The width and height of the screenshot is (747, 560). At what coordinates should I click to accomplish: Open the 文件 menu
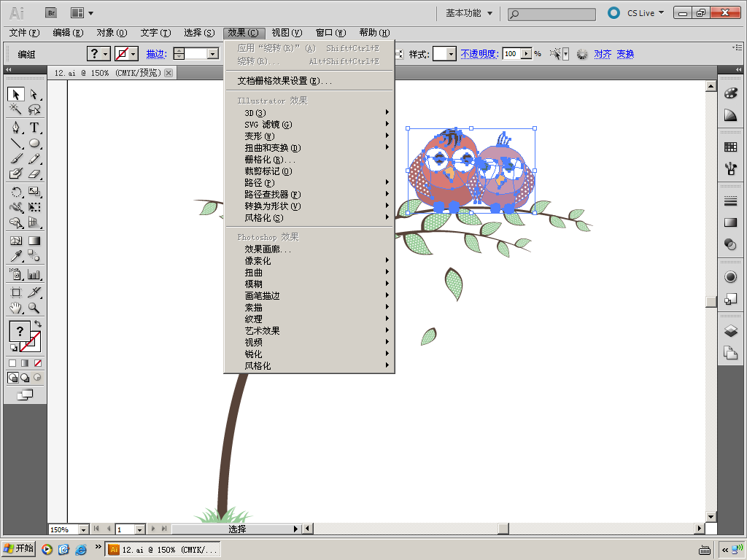[x=24, y=32]
